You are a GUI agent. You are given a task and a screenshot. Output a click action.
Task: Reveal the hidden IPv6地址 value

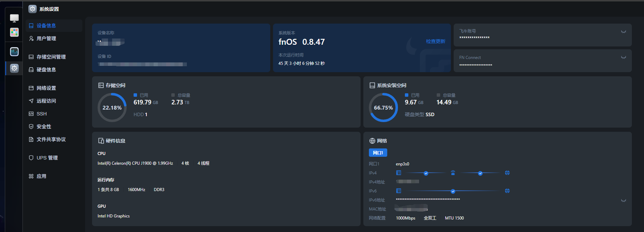[623, 200]
